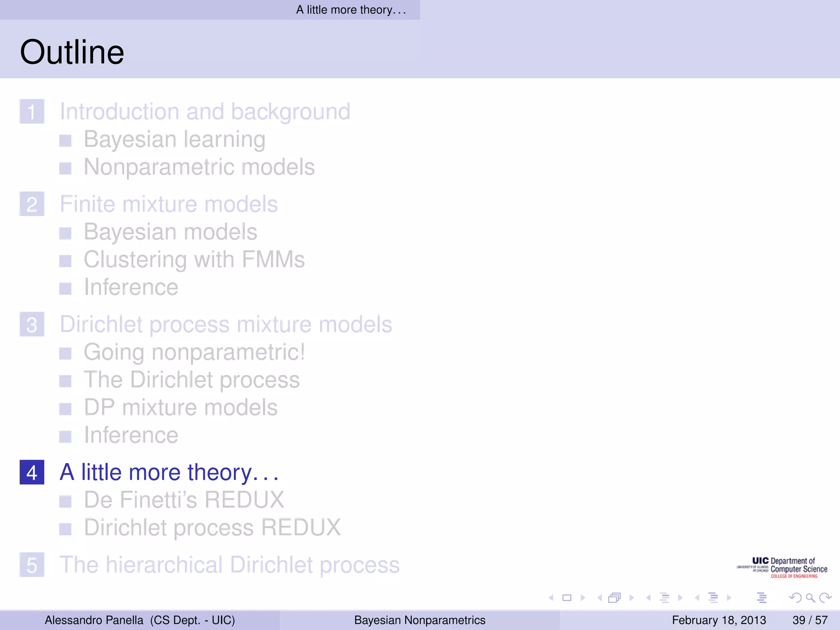Screen dimensions: 840x630
Task: Go to previous subsection arrow
Action: point(648,598)
